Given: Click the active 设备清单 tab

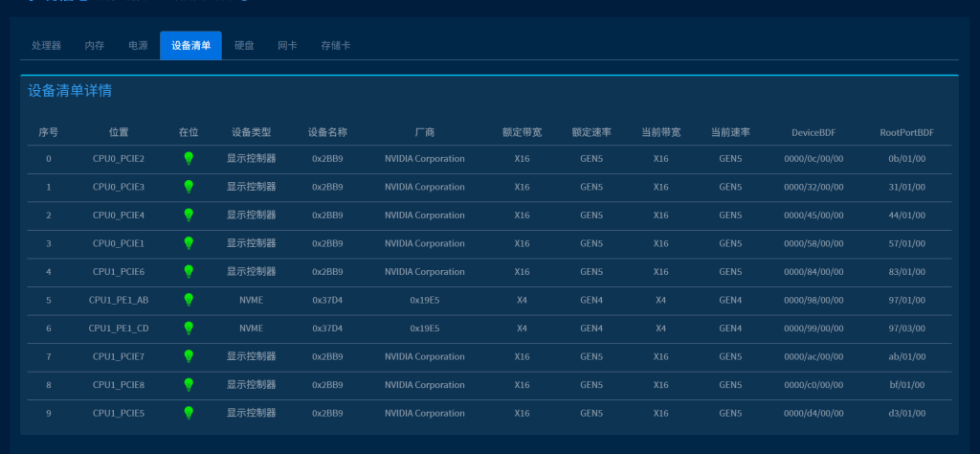Looking at the screenshot, I should [190, 46].
